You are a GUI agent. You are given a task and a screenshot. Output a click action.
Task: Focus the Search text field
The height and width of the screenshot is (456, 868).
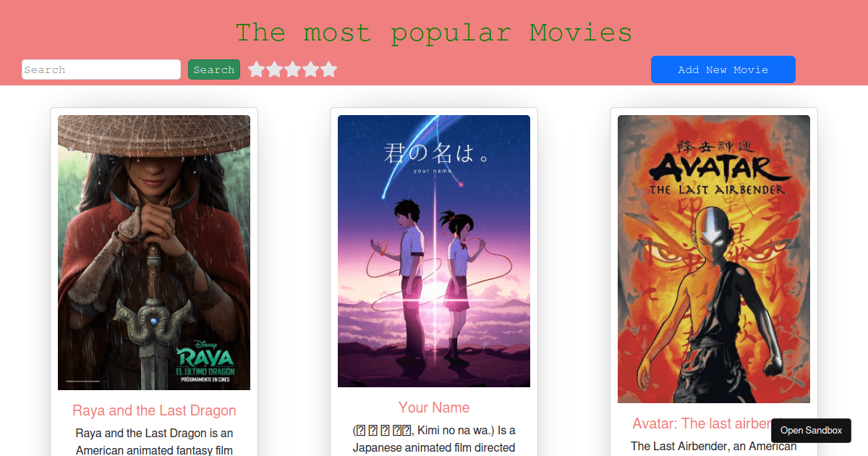click(x=101, y=69)
